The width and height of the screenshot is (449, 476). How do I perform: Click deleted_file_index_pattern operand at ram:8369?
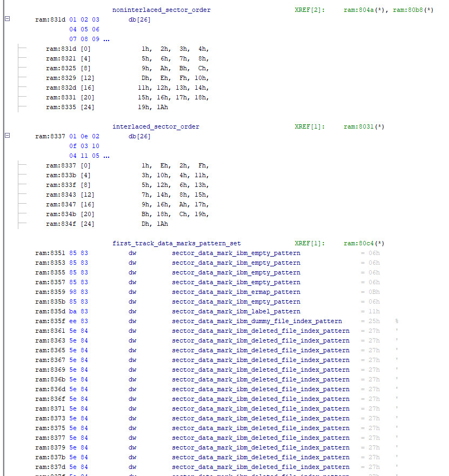(x=260, y=370)
